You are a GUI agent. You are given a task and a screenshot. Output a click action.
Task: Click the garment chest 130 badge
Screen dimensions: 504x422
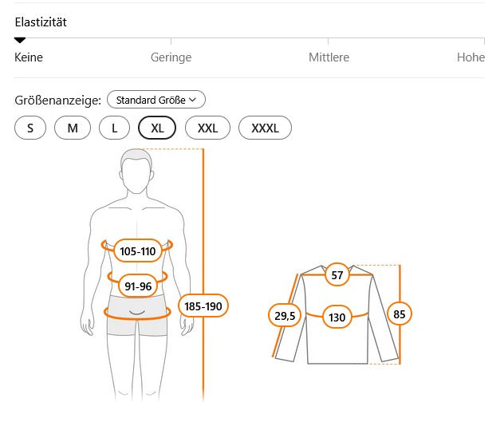click(x=337, y=317)
